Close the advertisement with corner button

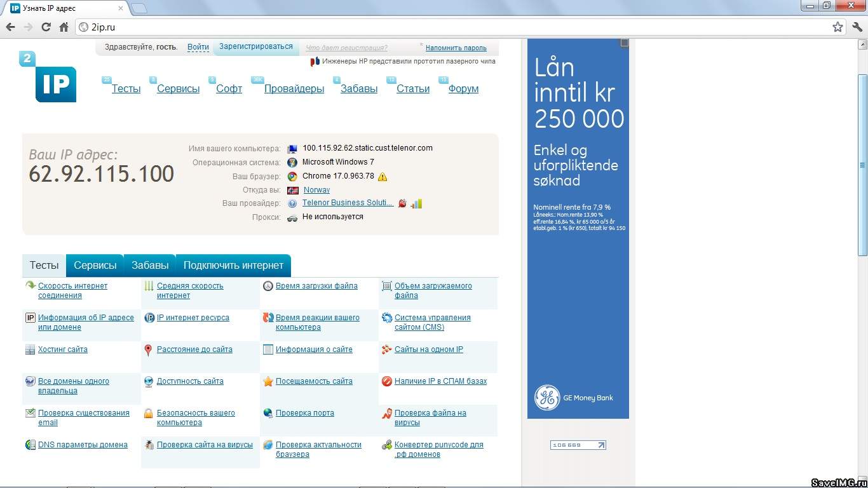click(x=625, y=43)
